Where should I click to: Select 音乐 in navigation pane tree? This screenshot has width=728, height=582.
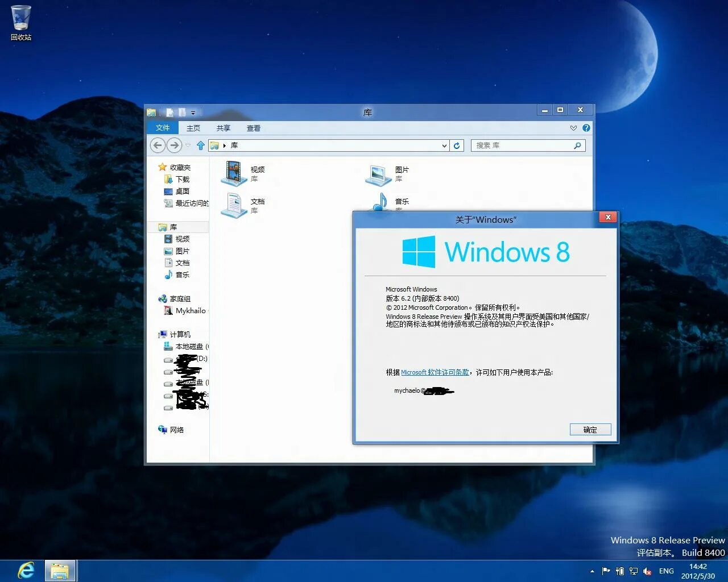(177, 275)
